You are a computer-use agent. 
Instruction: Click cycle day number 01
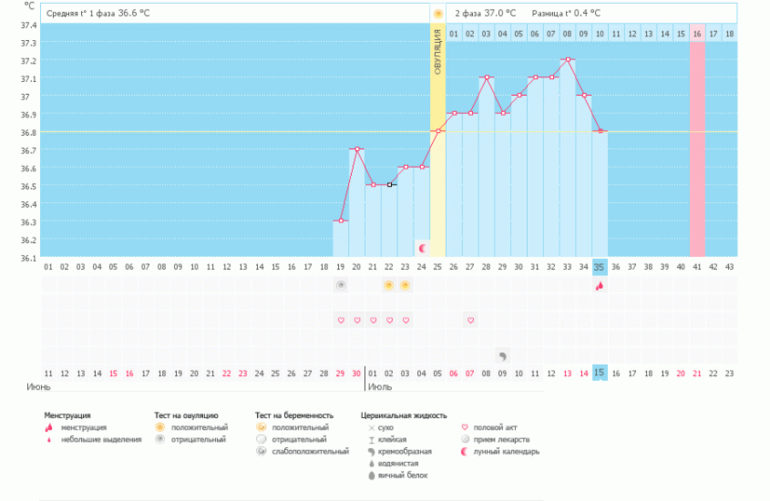click(x=48, y=267)
